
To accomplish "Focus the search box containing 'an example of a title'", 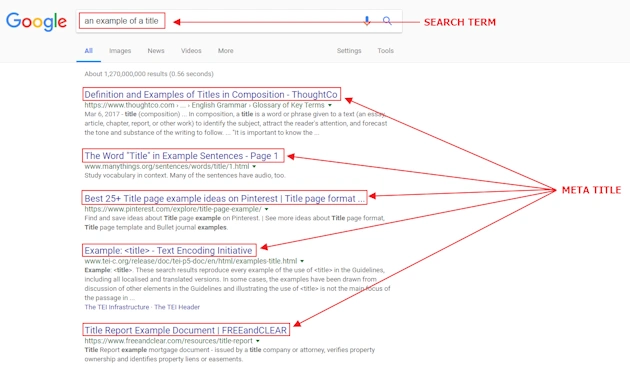I will (x=239, y=21).
